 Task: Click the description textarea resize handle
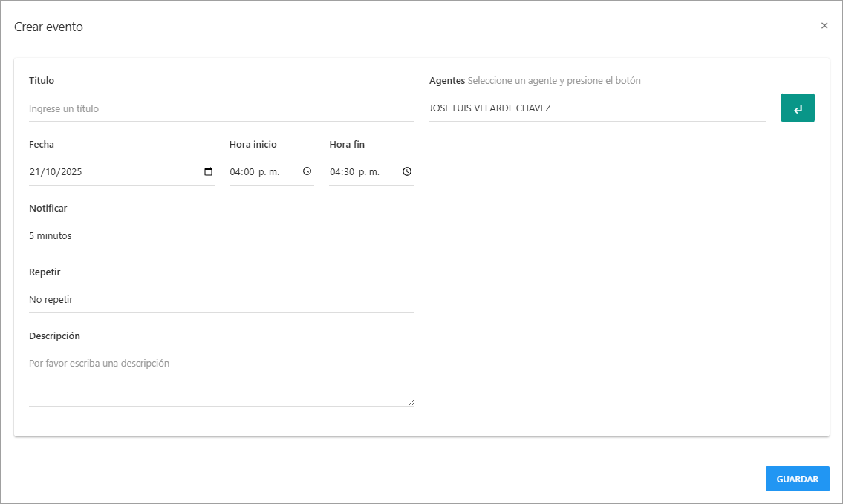click(x=411, y=402)
